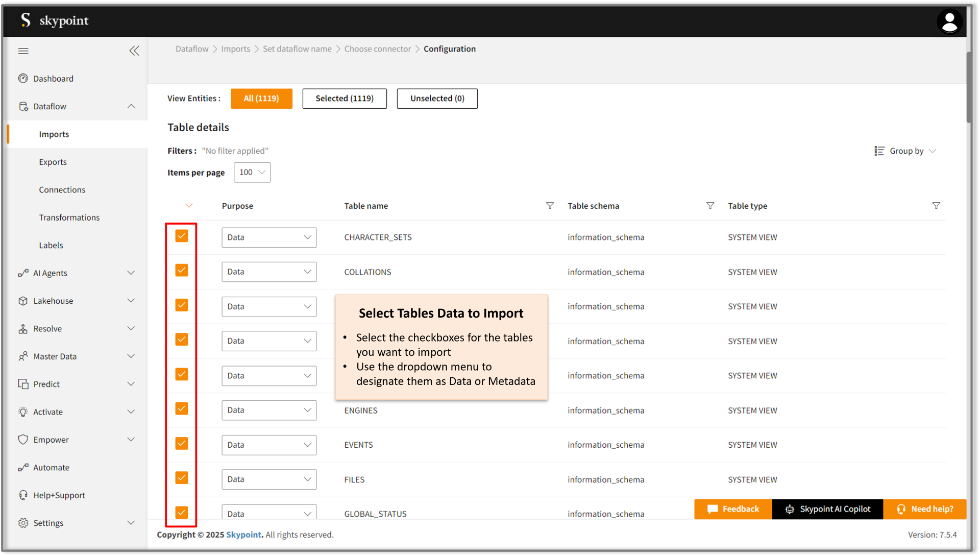Switch to Selected (1119) entities view
Screen dimensions: 980x556
(345, 99)
